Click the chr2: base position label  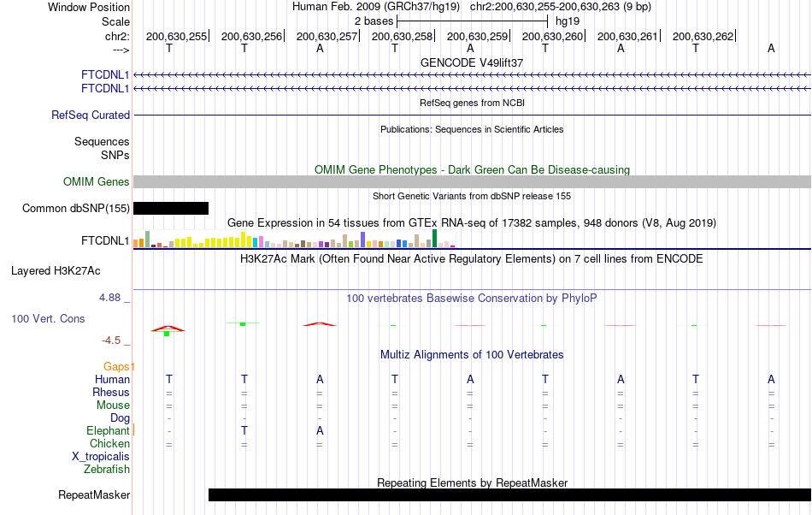coord(117,36)
